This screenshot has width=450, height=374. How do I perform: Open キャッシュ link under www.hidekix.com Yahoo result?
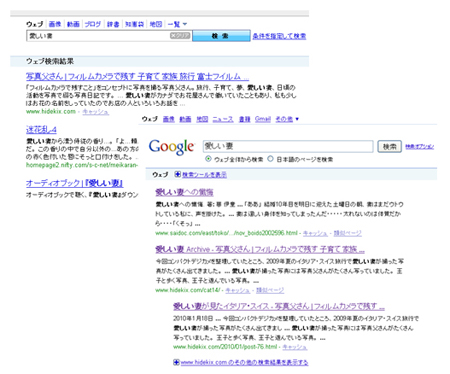tap(96, 112)
